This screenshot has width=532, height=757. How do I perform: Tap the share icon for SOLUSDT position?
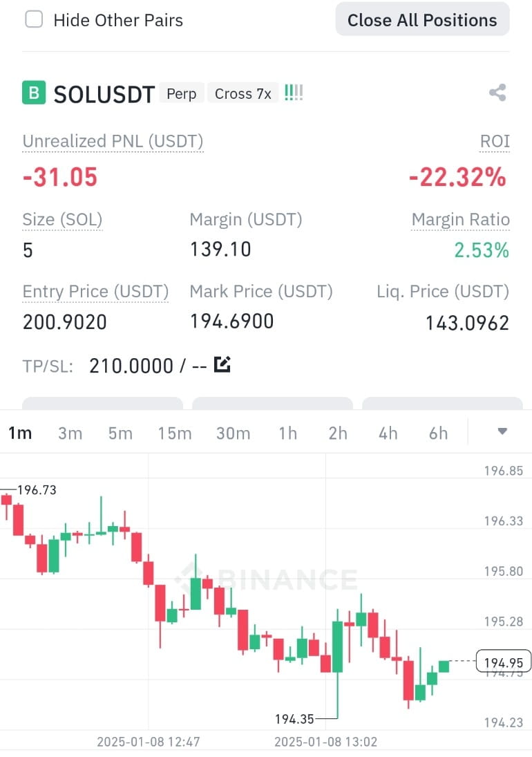click(497, 93)
